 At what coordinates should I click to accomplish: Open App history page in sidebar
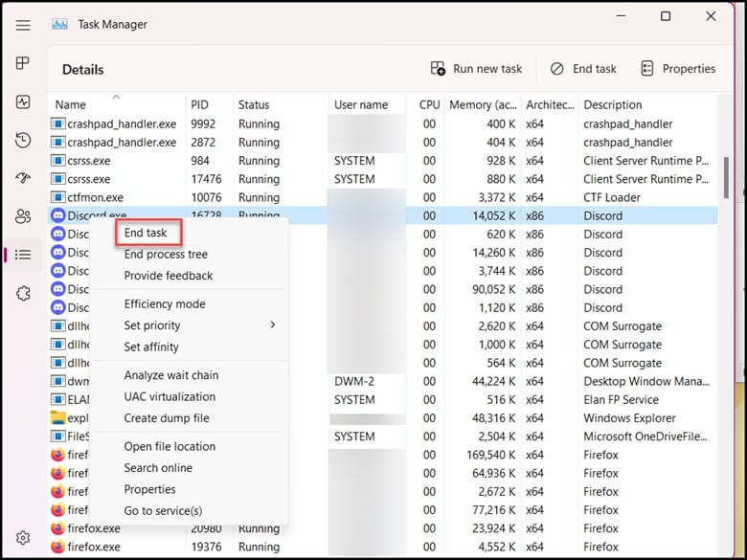(x=23, y=141)
